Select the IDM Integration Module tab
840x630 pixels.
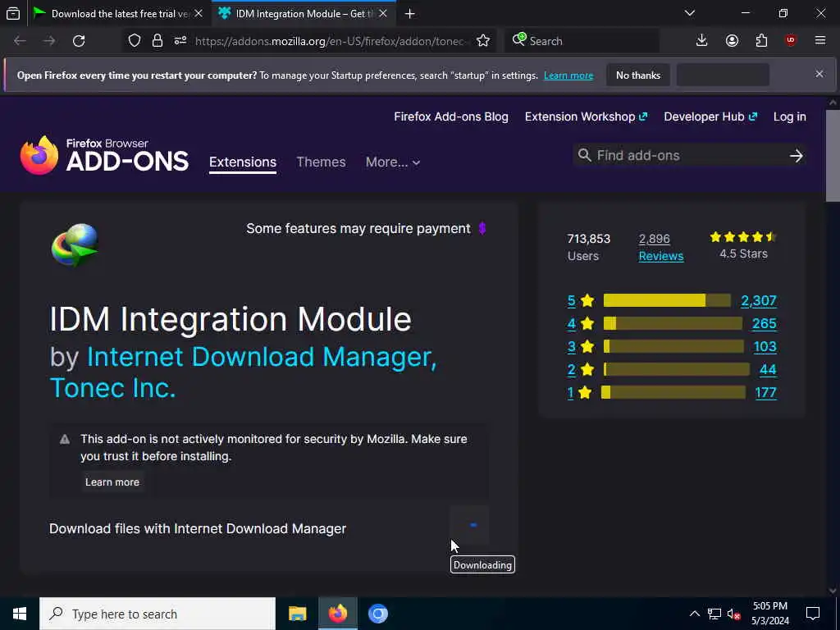click(304, 14)
